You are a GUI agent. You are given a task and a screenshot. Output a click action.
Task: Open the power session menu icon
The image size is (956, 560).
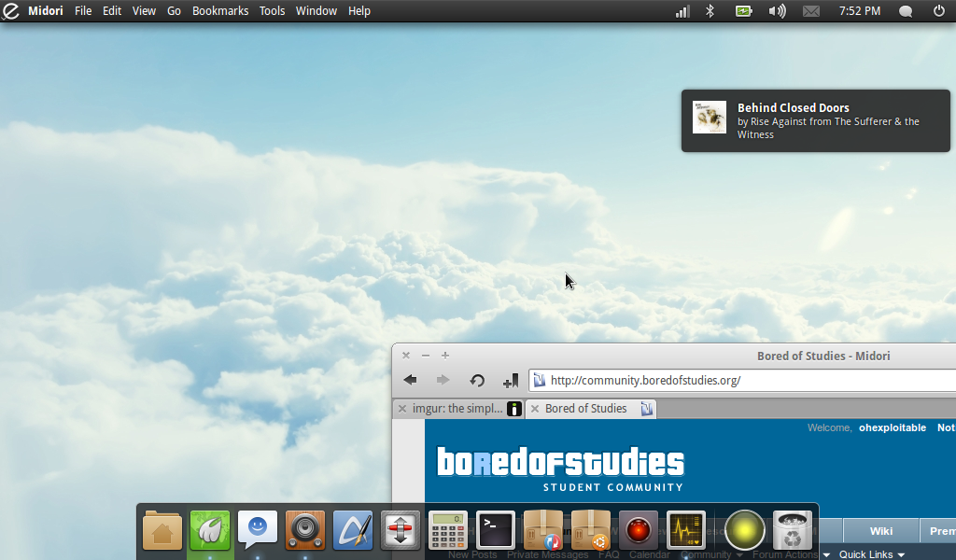coord(939,11)
